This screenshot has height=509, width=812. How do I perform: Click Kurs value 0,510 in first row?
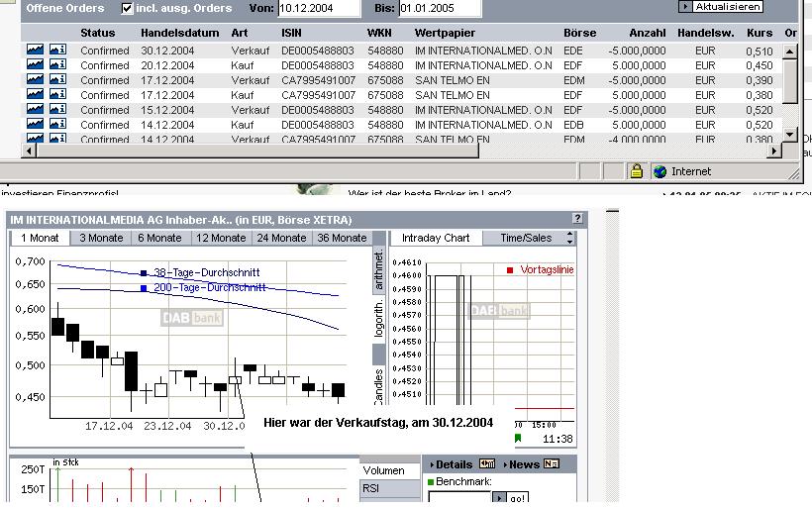click(760, 51)
